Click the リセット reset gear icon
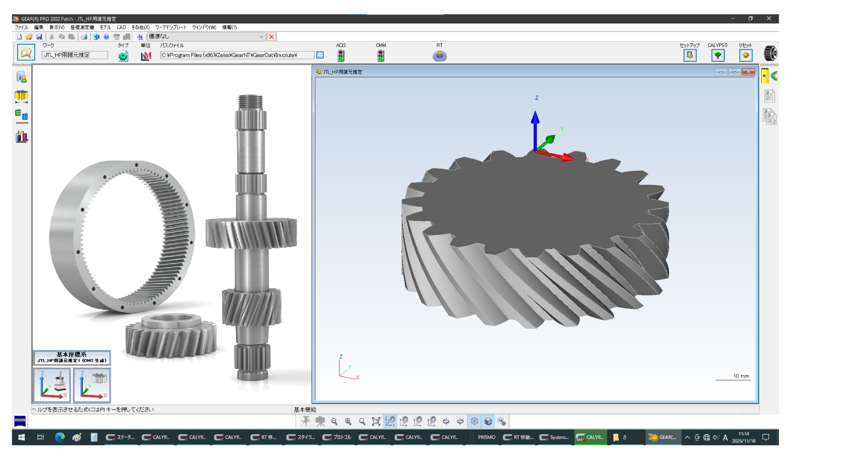The width and height of the screenshot is (868, 463). pyautogui.click(x=745, y=55)
